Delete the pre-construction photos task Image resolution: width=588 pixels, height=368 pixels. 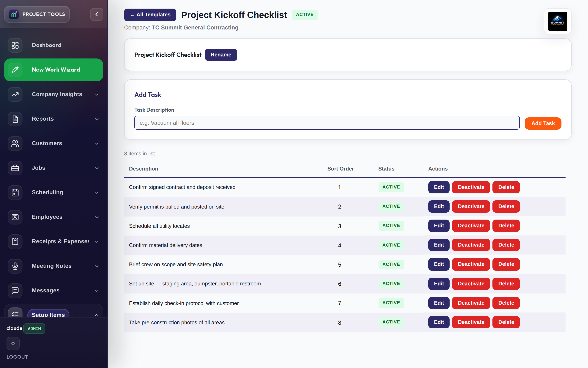pos(506,322)
